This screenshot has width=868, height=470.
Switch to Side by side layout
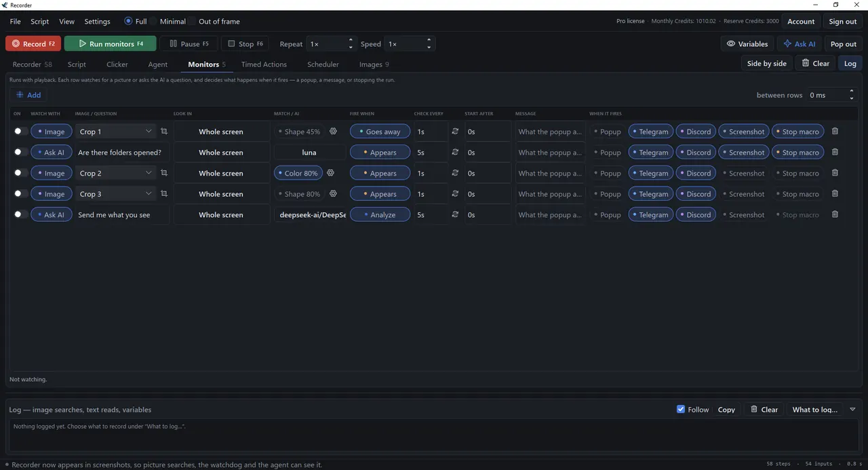point(766,63)
